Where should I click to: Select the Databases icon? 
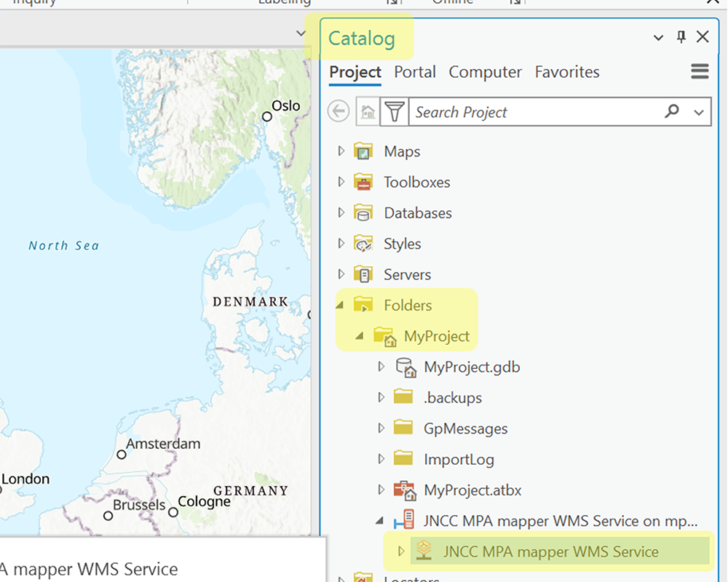pyautogui.click(x=364, y=212)
